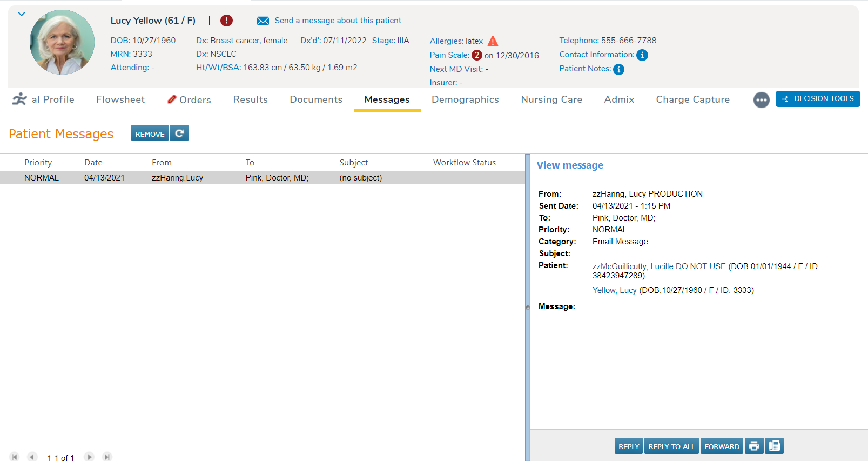868x461 pixels.
Task: Open Patient Notes info icon
Action: click(619, 69)
